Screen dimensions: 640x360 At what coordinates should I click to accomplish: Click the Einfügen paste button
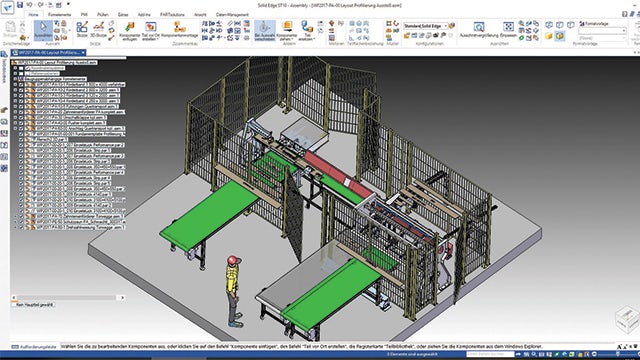tap(11, 30)
